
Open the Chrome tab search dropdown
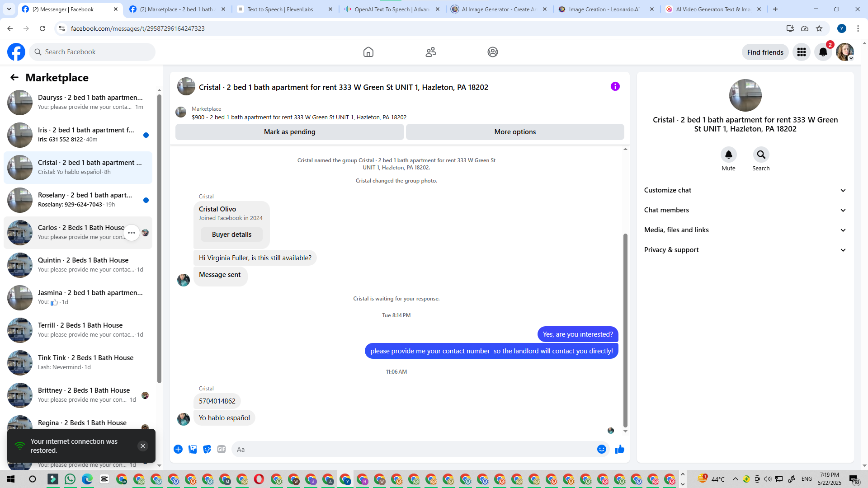9,9
